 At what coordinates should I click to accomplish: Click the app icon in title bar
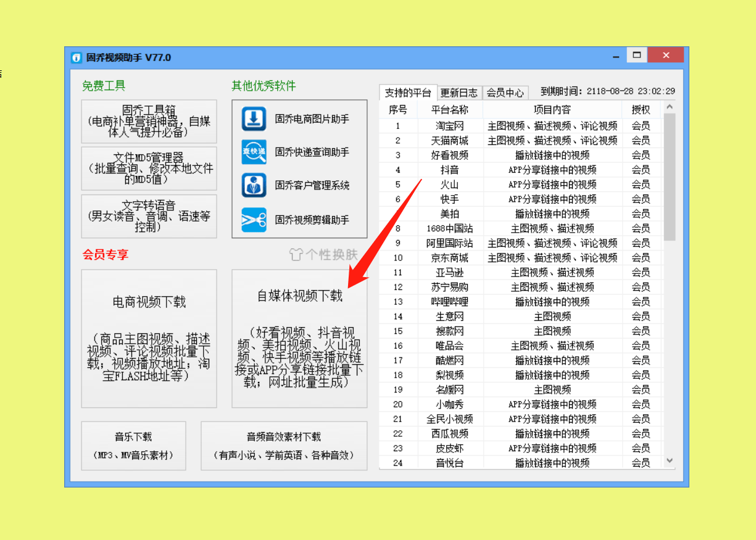(76, 58)
